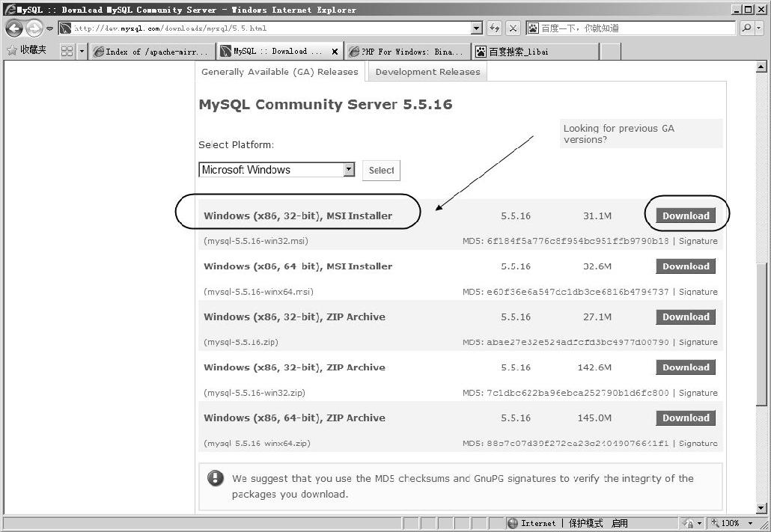This screenshot has height=532, width=771.
Task: Click the scrollbar up arrow
Action: (761, 67)
